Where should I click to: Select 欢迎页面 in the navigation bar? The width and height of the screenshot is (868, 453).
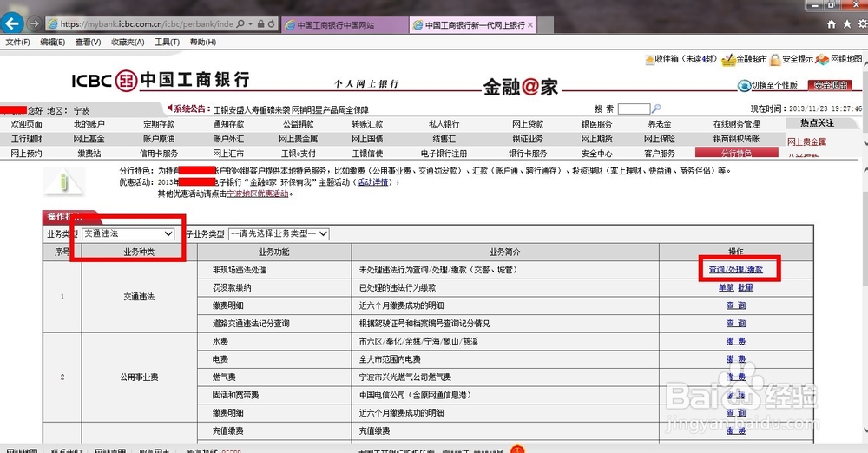26,124
